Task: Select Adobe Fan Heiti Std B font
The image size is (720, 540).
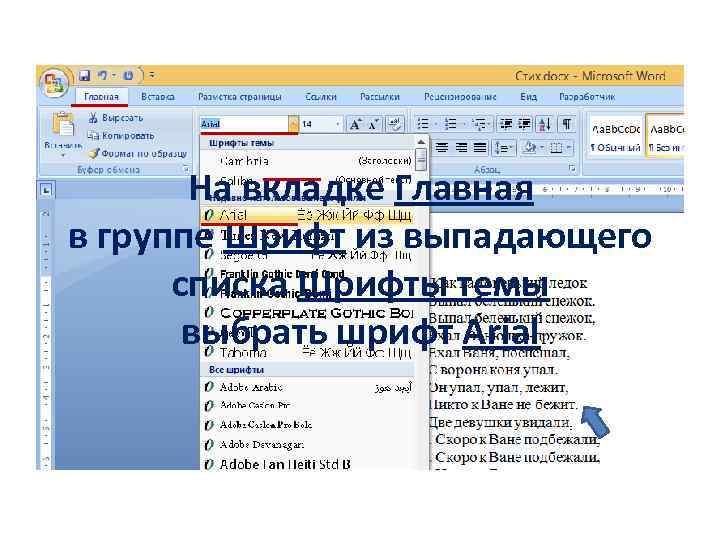Action: pyautogui.click(x=307, y=464)
